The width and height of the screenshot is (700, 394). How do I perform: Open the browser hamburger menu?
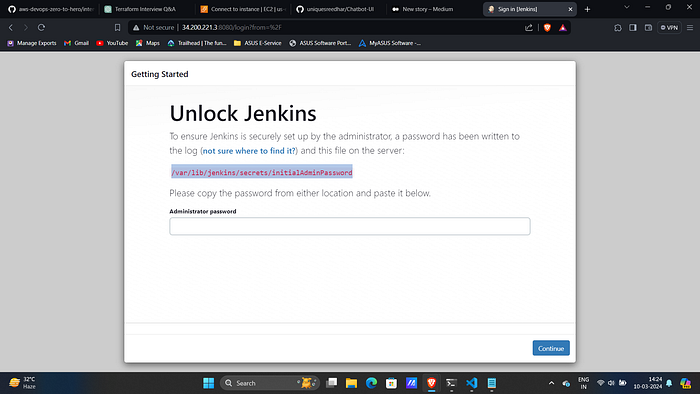(x=690, y=28)
